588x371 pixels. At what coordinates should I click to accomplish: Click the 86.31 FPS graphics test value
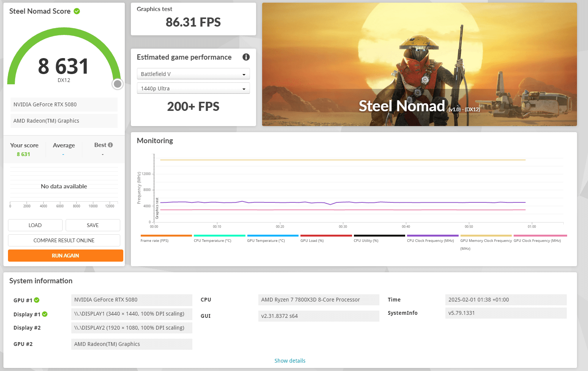tap(193, 22)
